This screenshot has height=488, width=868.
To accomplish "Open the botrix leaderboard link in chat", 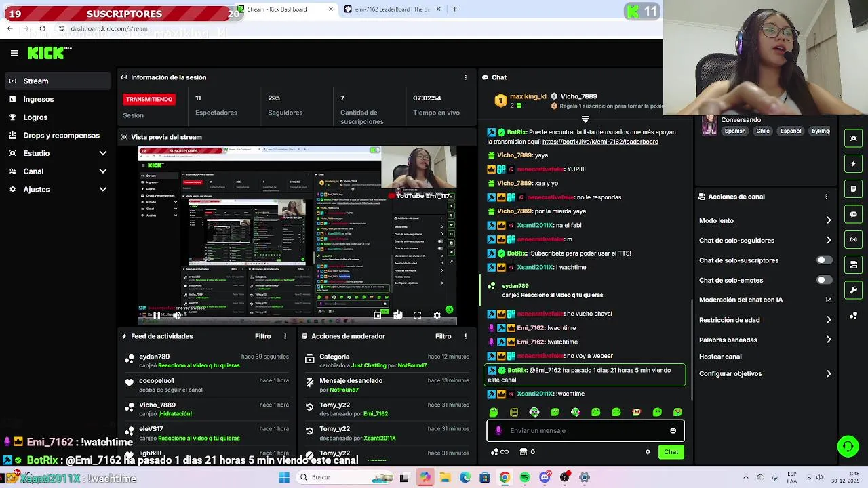I will (600, 142).
